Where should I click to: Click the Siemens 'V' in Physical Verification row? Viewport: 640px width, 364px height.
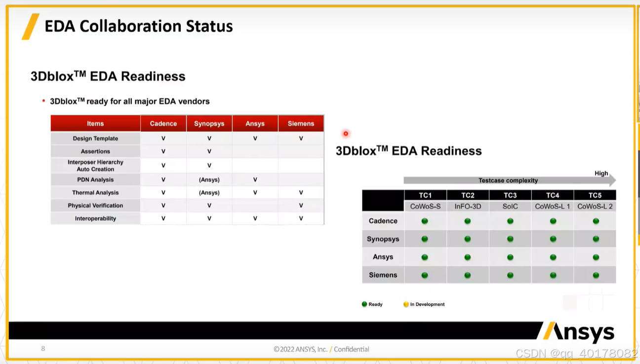301,205
